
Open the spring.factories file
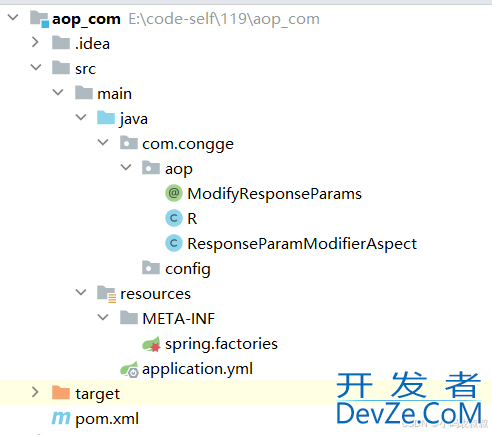click(x=221, y=344)
